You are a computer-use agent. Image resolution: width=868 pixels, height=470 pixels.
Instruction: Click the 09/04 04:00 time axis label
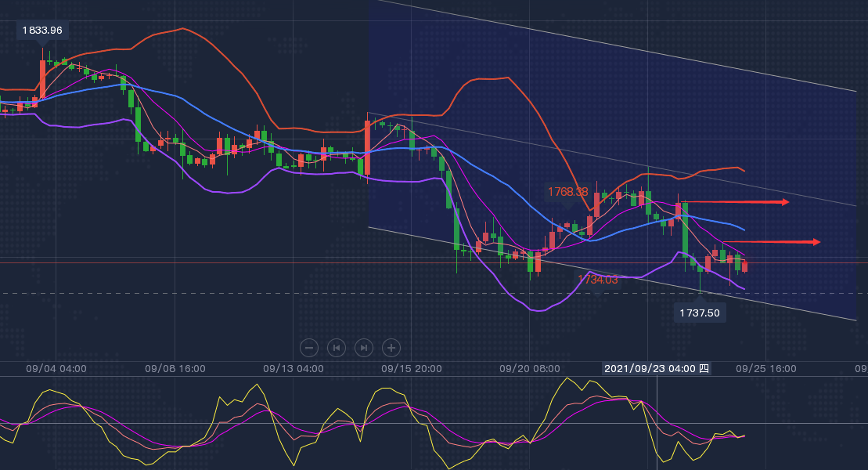(56, 369)
